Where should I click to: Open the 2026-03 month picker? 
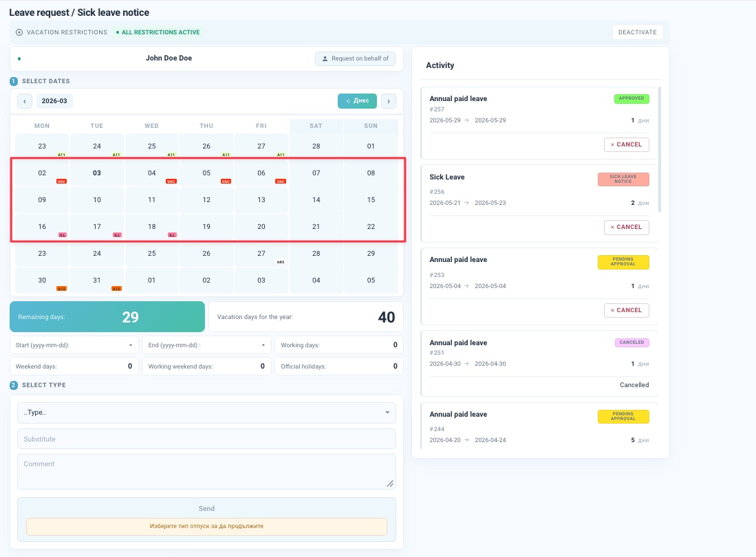coord(54,100)
